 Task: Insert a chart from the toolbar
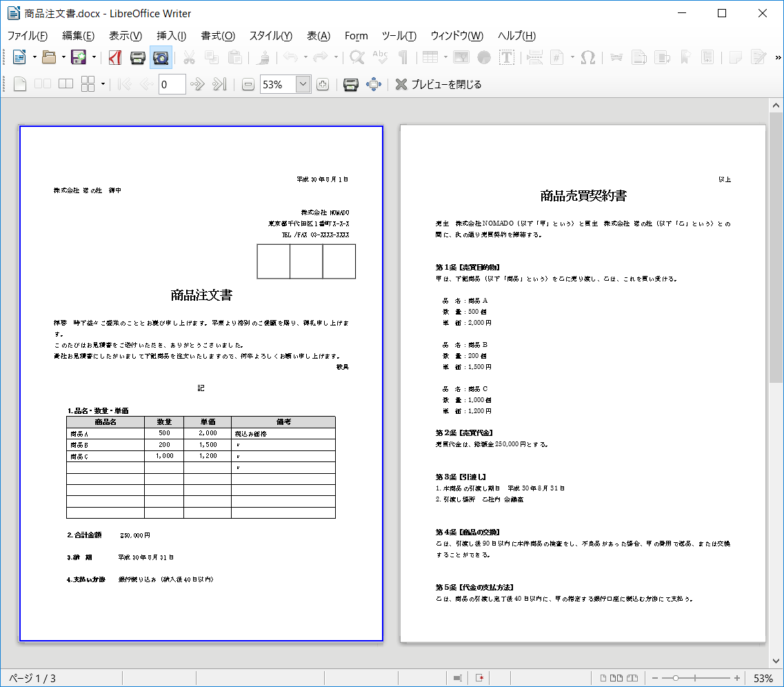coord(483,58)
